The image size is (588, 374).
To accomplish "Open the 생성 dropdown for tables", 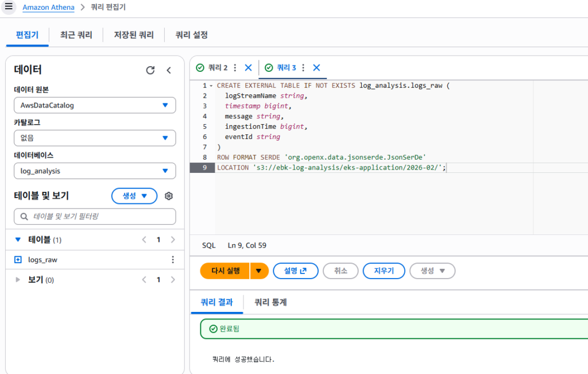I will [134, 196].
